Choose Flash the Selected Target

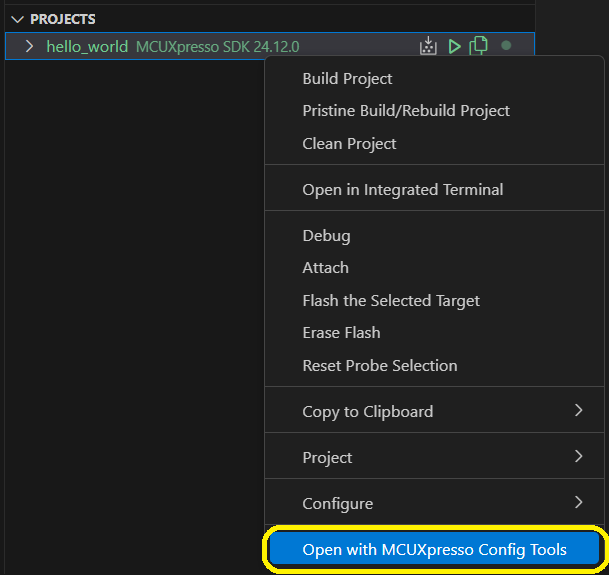pyautogui.click(x=434, y=301)
